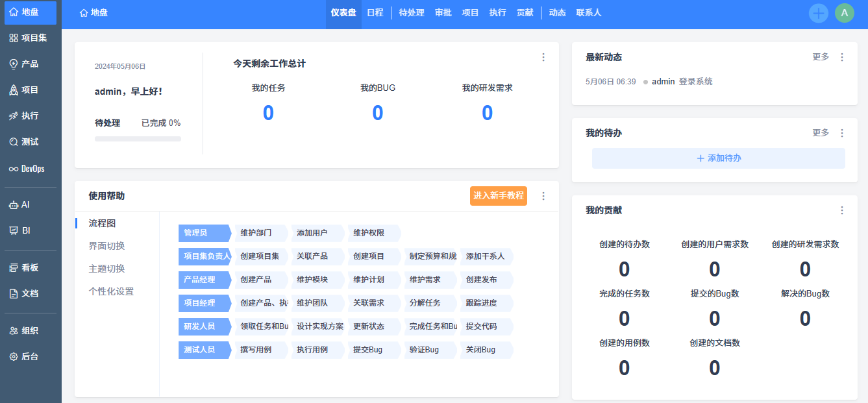The height and width of the screenshot is (403, 868).
Task: Select 界面切换 in the help side list
Action: pyautogui.click(x=106, y=246)
